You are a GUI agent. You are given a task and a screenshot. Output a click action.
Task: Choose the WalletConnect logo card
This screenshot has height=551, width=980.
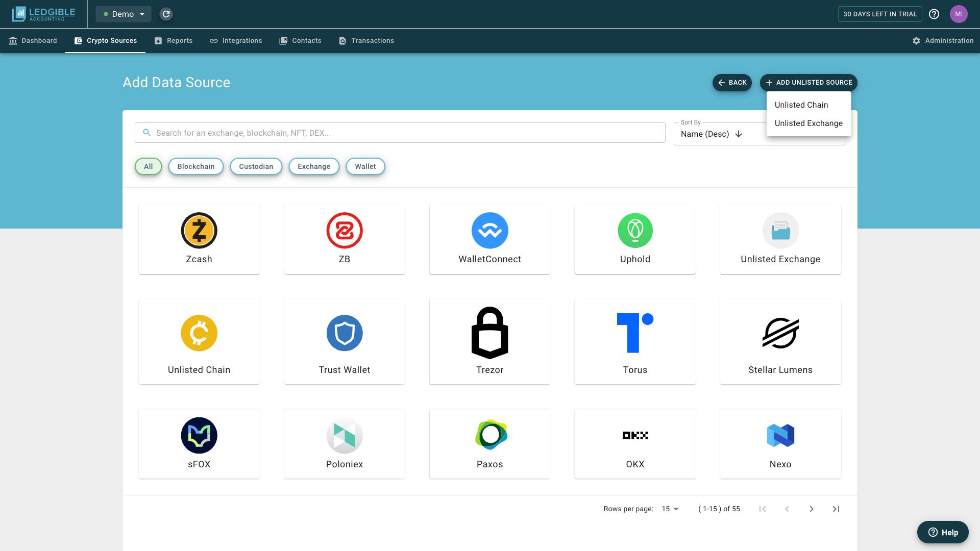490,239
